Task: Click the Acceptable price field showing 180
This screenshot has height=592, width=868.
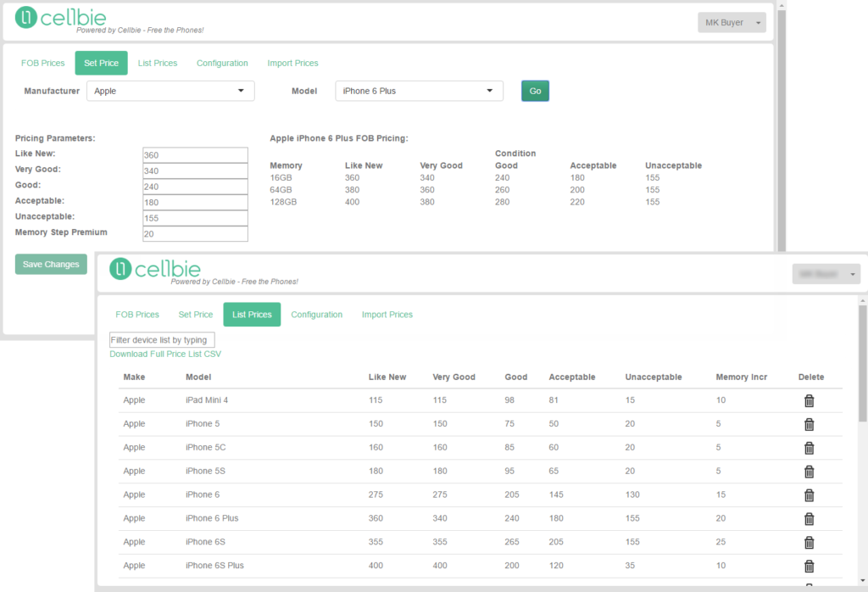Action: click(x=195, y=202)
